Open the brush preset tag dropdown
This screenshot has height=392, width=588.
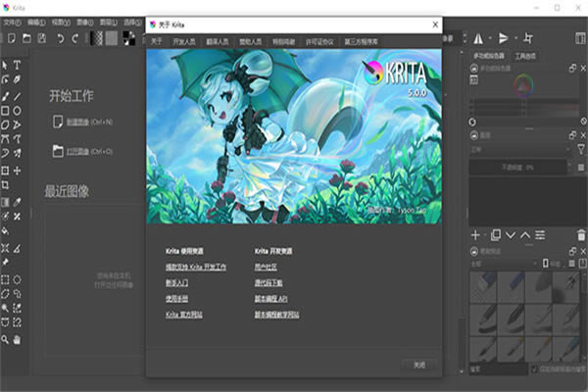(x=504, y=264)
